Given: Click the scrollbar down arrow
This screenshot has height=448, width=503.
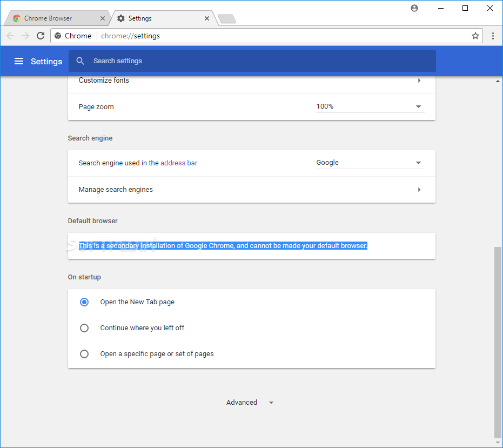Looking at the screenshot, I should (x=498, y=444).
